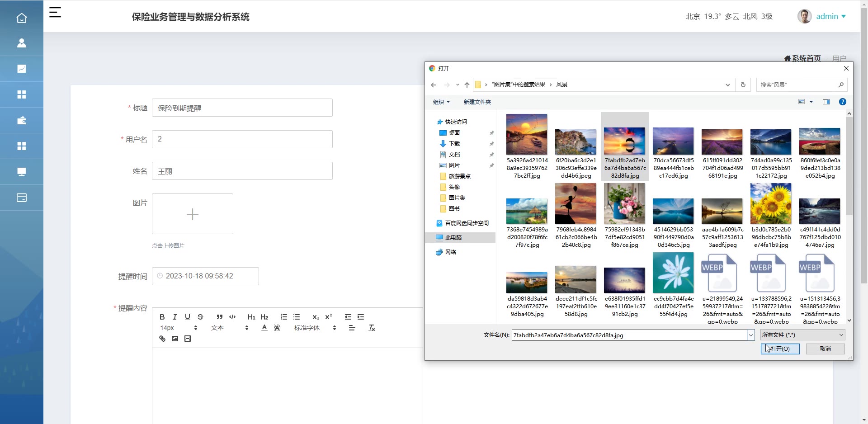Insert a bullet list in the editor
The height and width of the screenshot is (424, 868).
(297, 317)
